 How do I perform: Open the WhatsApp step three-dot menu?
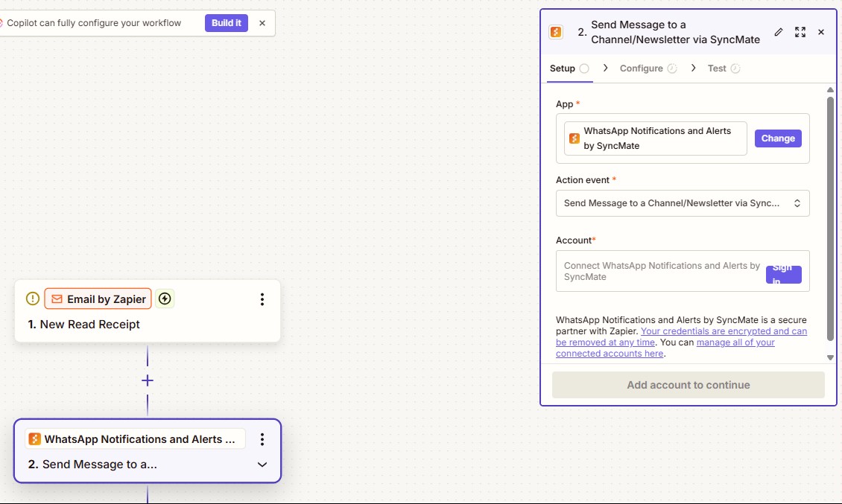[x=262, y=439]
